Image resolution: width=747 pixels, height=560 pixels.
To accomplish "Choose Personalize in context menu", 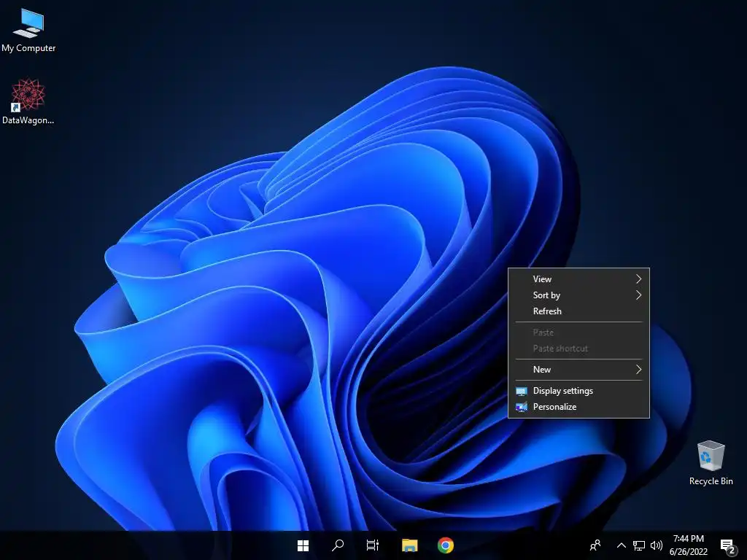I will (x=578, y=407).
